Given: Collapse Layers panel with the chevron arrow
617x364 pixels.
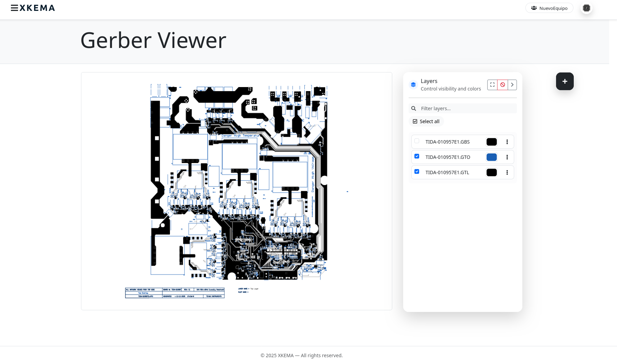Looking at the screenshot, I should [x=512, y=85].
